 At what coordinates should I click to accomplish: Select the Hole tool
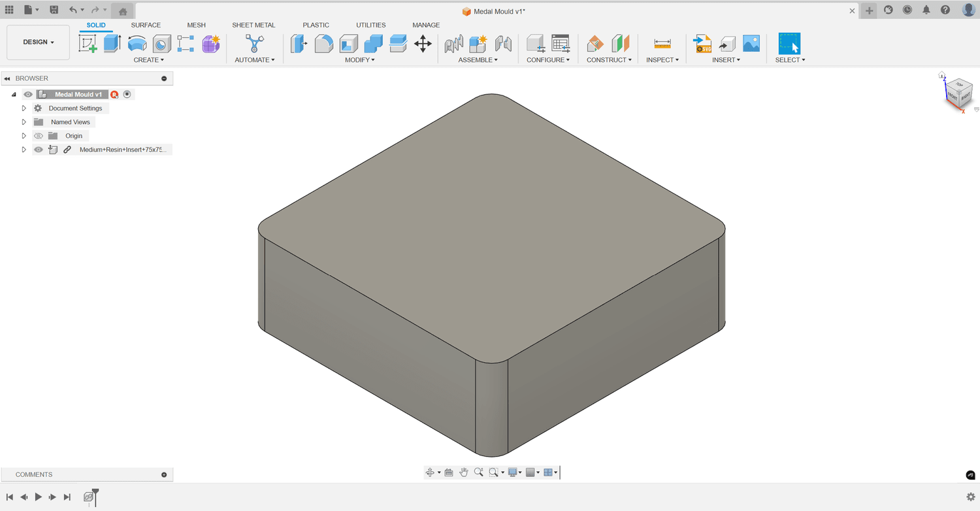tap(161, 44)
